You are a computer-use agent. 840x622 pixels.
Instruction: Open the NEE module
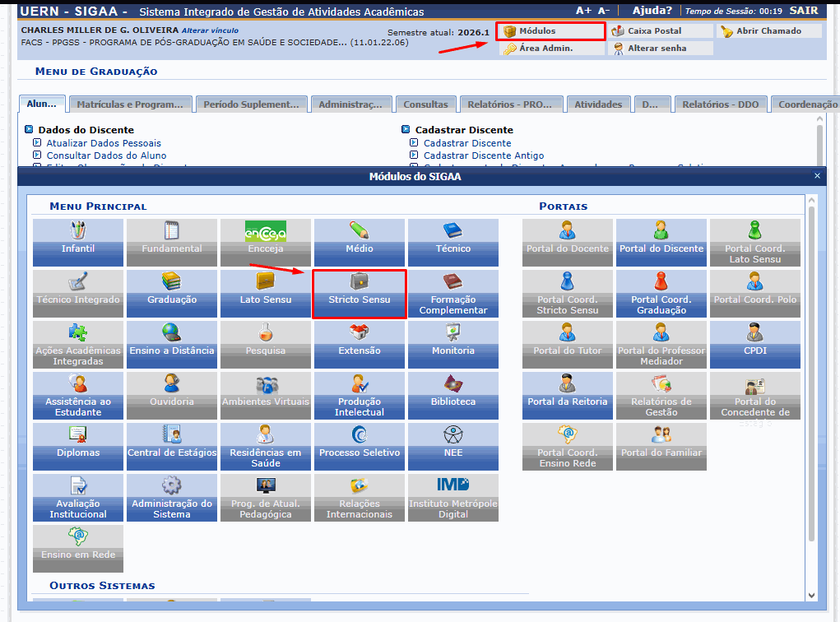coord(453,446)
